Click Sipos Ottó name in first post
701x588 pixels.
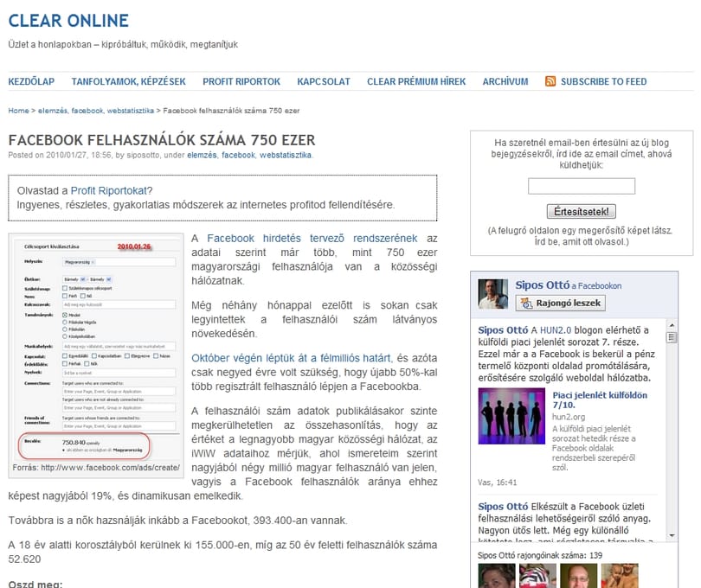pos(503,330)
